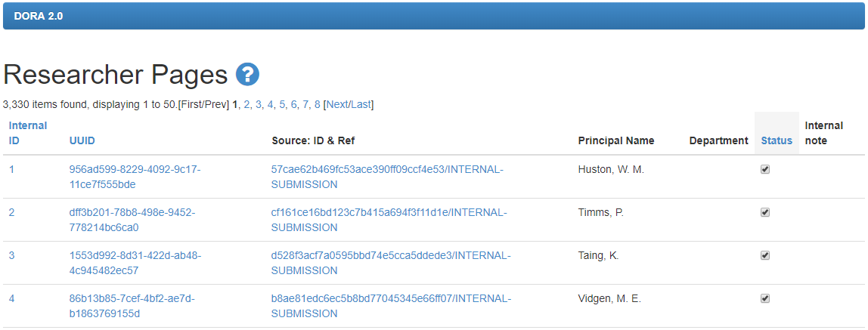
Task: Go to page 2 of results
Action: point(247,104)
